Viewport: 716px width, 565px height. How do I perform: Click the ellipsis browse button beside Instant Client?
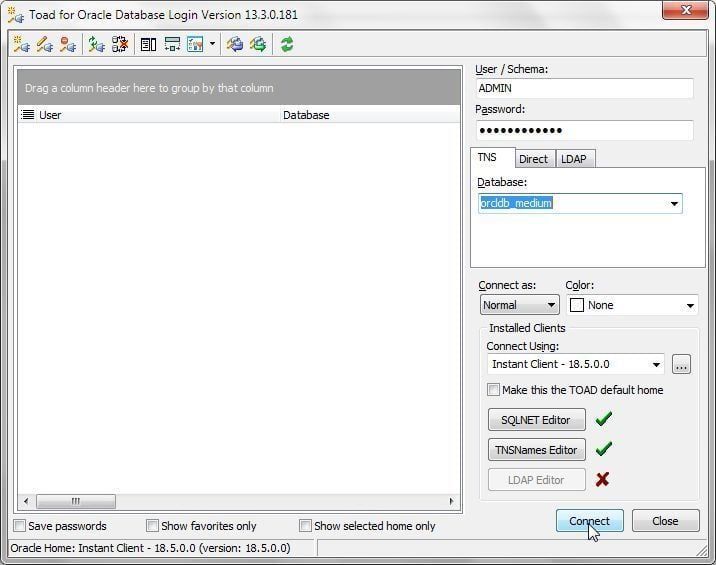[x=681, y=364]
